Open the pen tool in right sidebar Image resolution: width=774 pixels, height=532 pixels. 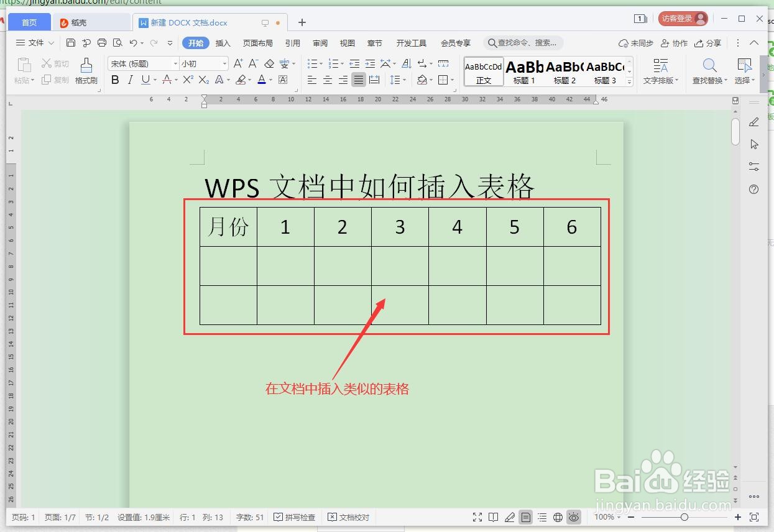point(754,122)
